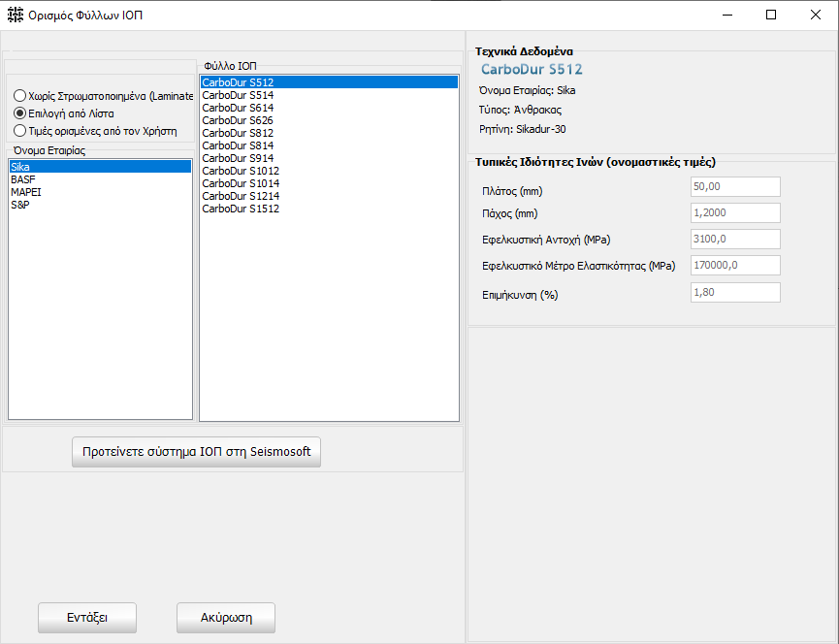Click the 'Ρητίνη: Sikadur-30' text
This screenshot has height=644, width=839.
pos(522,129)
